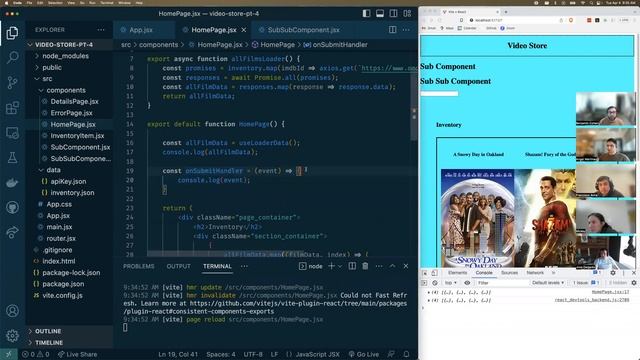This screenshot has width=640, height=360.
Task: Open notifications bell in status bar
Action: [406, 354]
